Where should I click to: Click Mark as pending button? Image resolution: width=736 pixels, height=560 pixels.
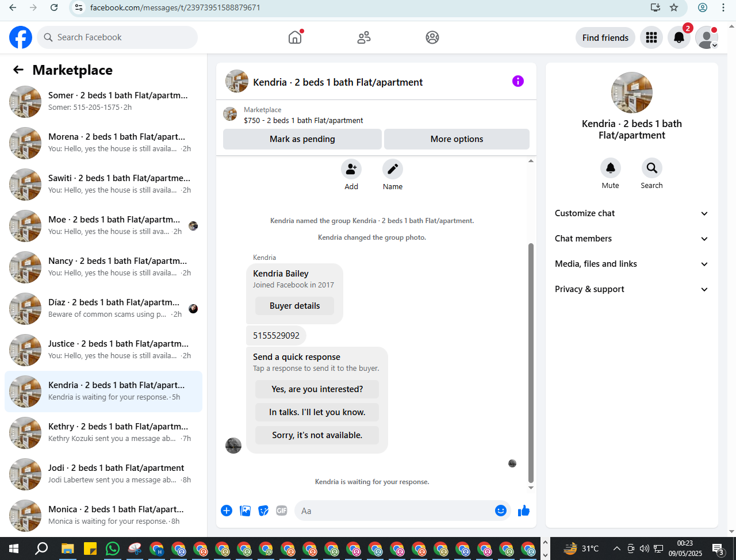point(302,139)
